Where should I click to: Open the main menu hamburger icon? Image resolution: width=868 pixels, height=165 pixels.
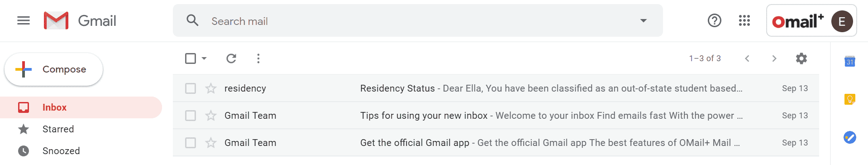pos(24,20)
